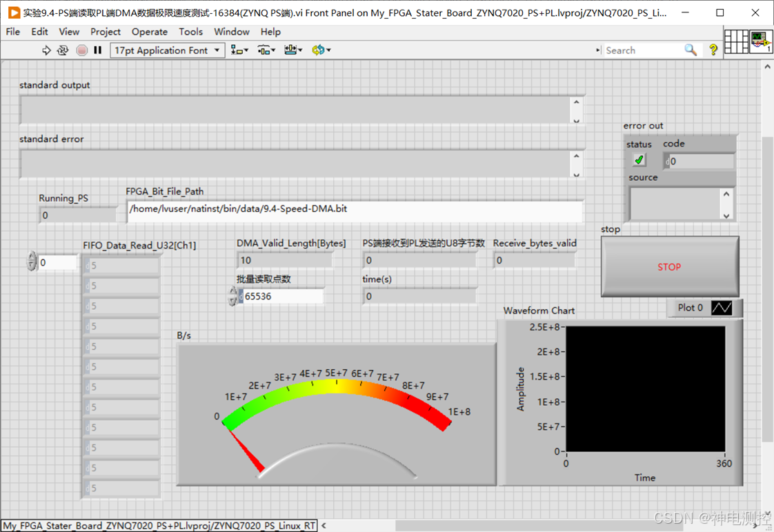Click the B/s gauge color scale
The image size is (774, 532).
click(x=337, y=387)
